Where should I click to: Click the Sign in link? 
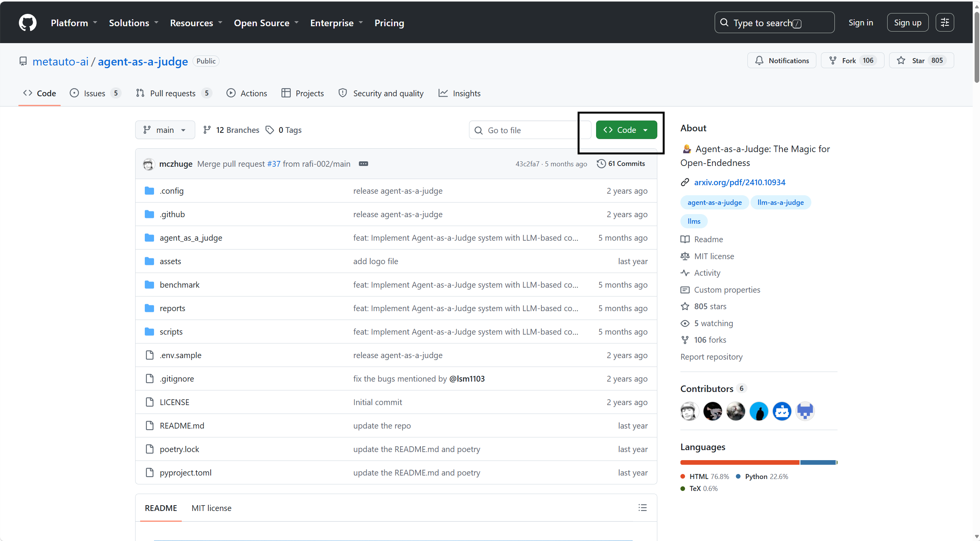[861, 23]
